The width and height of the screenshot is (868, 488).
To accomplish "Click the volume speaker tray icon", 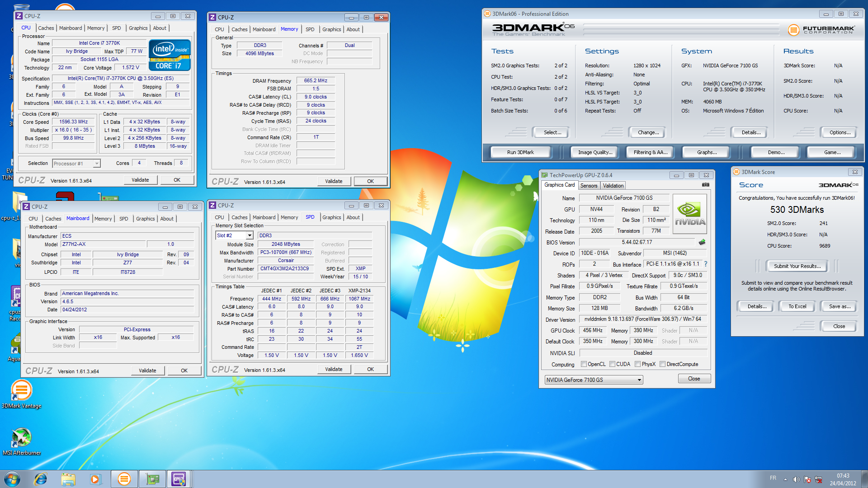I will click(x=796, y=479).
